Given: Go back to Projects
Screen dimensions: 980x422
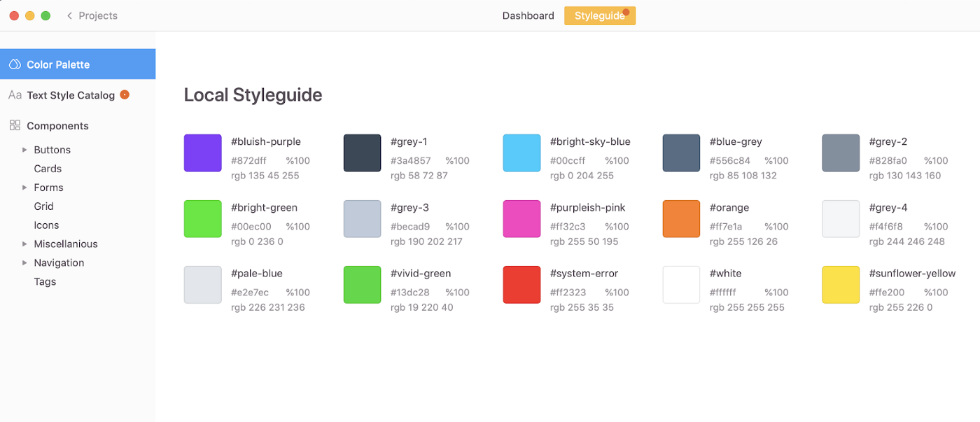Looking at the screenshot, I should (x=98, y=15).
